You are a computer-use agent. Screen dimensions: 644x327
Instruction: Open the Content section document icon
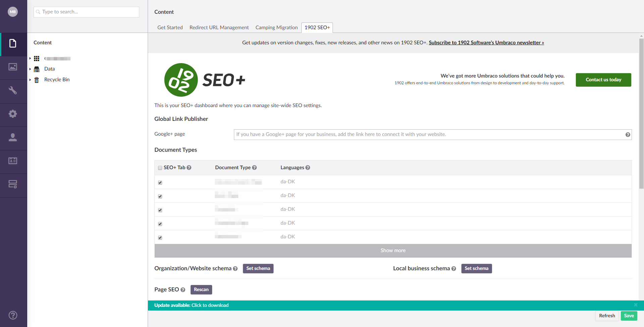[13, 43]
